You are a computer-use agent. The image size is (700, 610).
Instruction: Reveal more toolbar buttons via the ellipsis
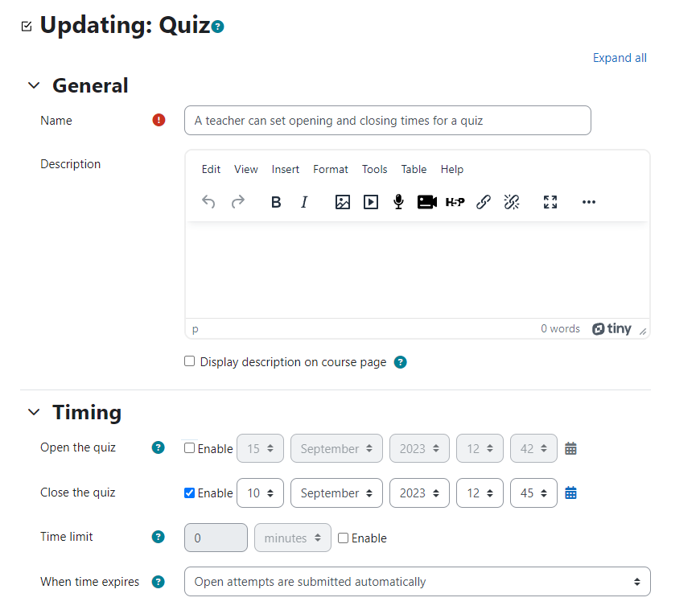click(589, 202)
